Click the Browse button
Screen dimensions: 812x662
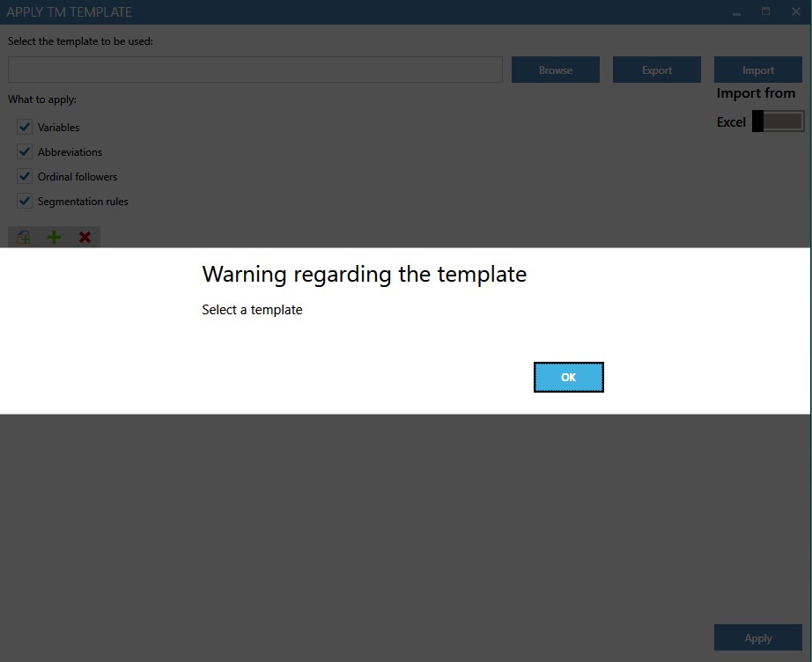tap(556, 70)
